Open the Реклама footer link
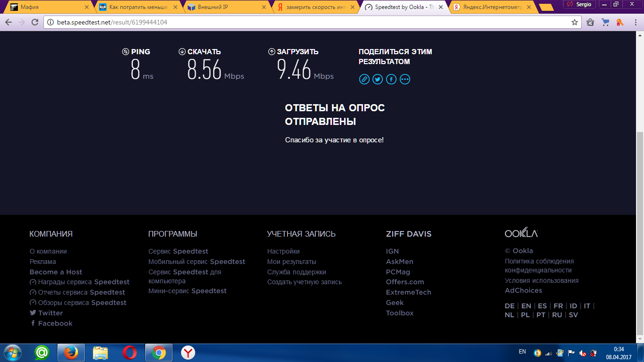644x362 pixels. click(43, 262)
